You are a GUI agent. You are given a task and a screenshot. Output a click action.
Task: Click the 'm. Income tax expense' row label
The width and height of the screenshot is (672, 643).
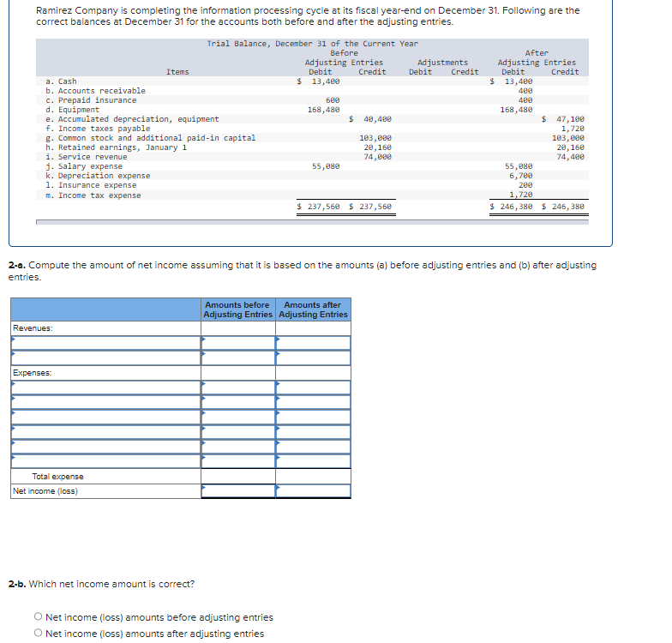(93, 195)
